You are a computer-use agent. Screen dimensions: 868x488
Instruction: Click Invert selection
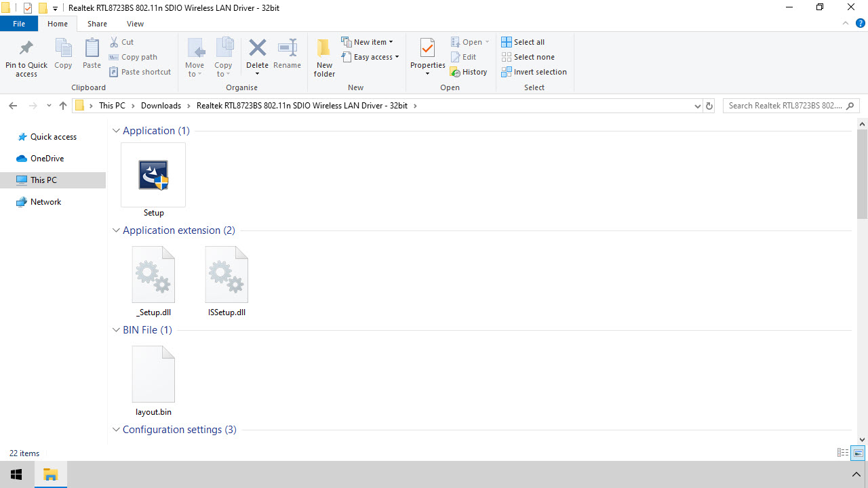(x=534, y=72)
